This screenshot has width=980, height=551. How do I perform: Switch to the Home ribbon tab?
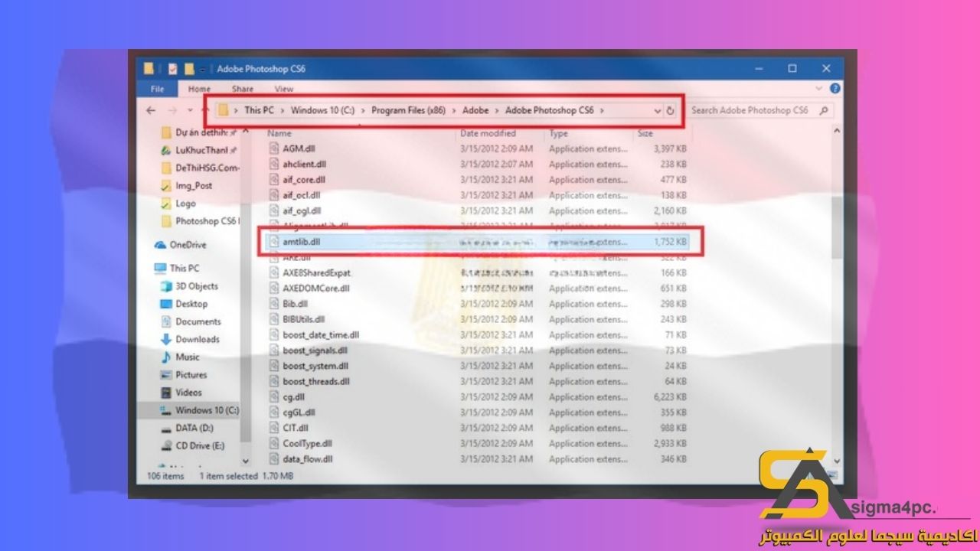coord(199,89)
